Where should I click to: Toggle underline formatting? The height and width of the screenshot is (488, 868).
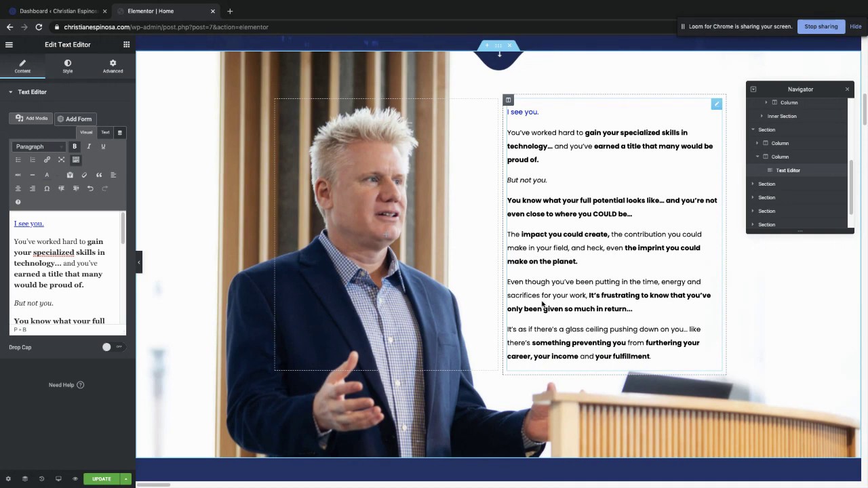[x=103, y=146]
